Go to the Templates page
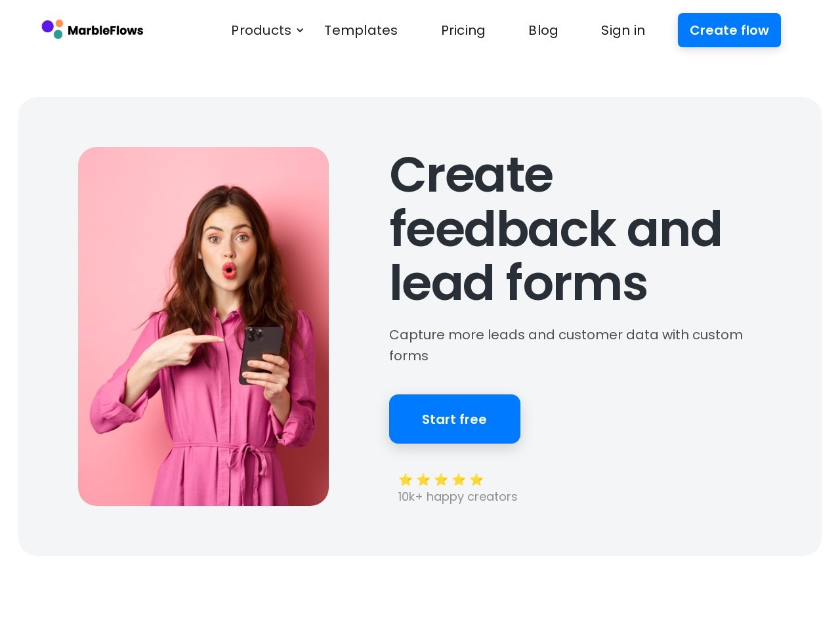The width and height of the screenshot is (840, 630). point(361,30)
